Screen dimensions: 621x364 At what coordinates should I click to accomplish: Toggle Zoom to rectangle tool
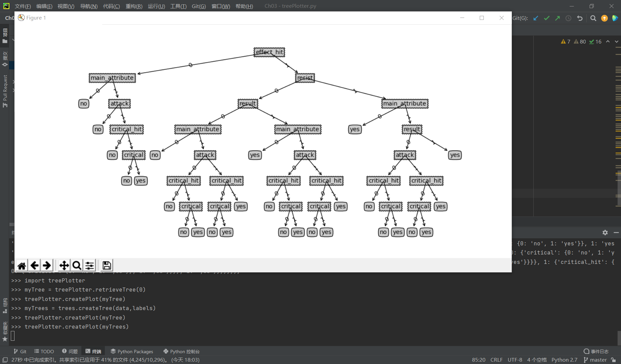[x=77, y=266]
